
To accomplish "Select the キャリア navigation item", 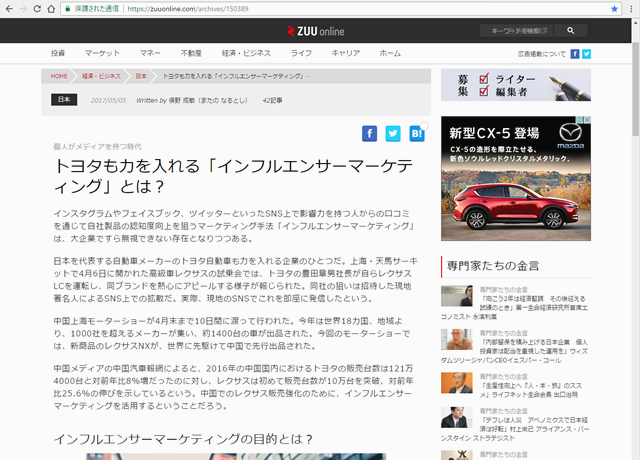I will (x=345, y=53).
